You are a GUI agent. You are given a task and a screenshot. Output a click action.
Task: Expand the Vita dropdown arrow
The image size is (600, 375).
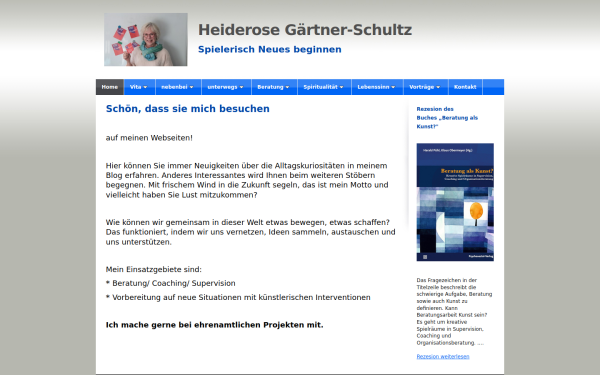(x=145, y=87)
